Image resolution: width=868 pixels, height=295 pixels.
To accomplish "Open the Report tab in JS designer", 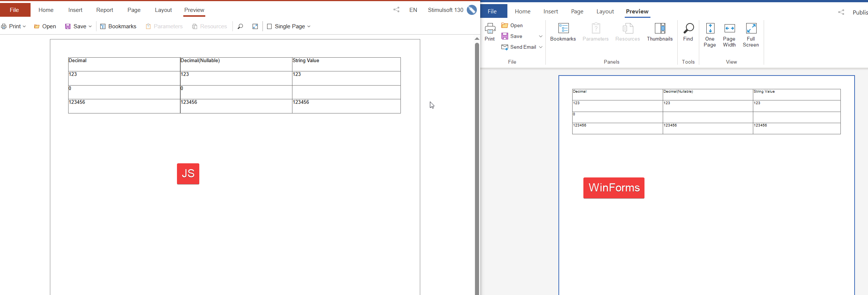I will click(104, 10).
